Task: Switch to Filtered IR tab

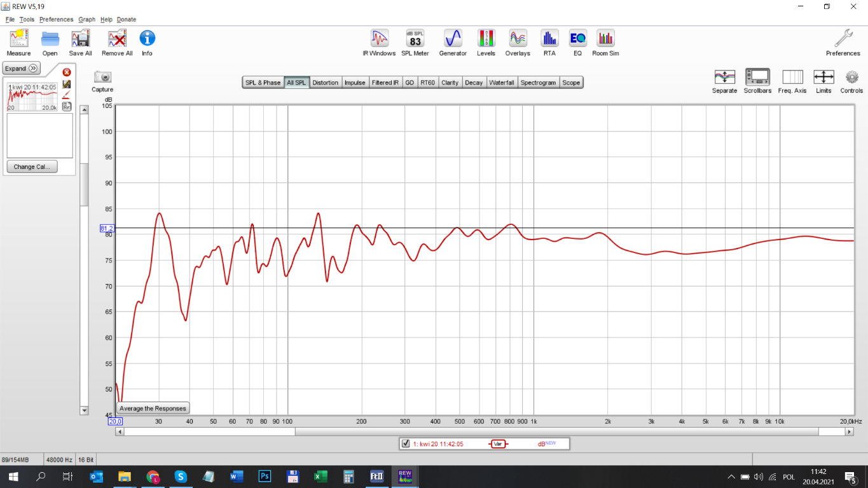Action: (x=385, y=83)
